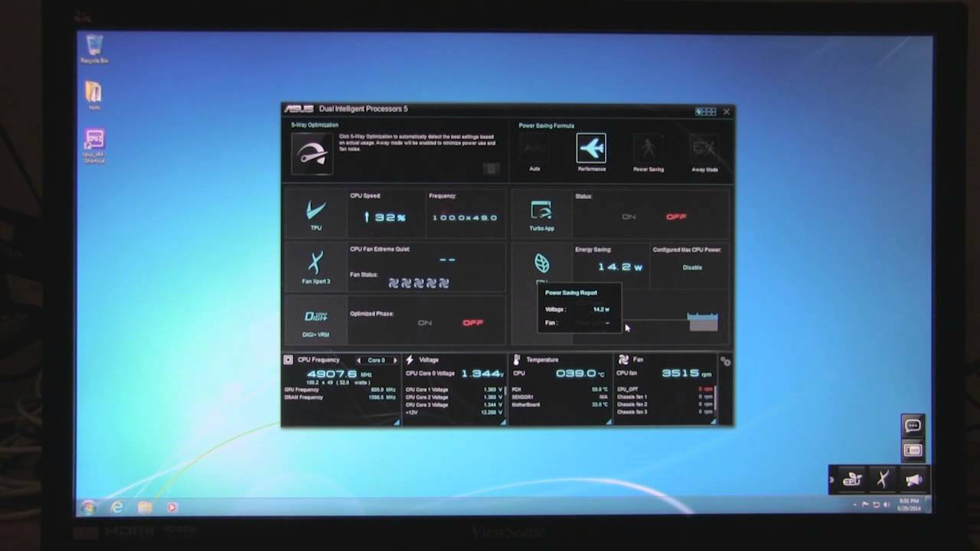Click the volume speaker tray icon
The height and width of the screenshot is (551, 980).
point(887,505)
